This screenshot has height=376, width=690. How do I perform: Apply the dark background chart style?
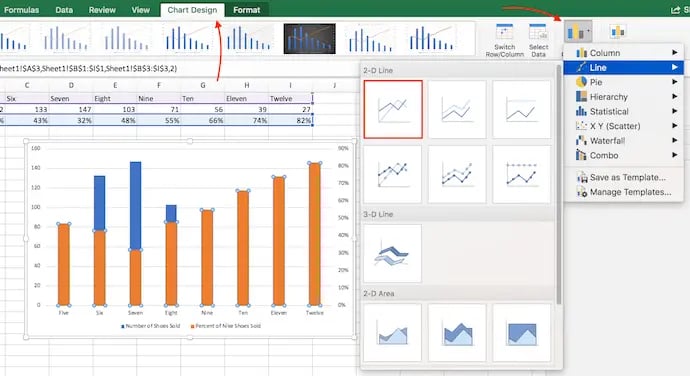tap(309, 39)
